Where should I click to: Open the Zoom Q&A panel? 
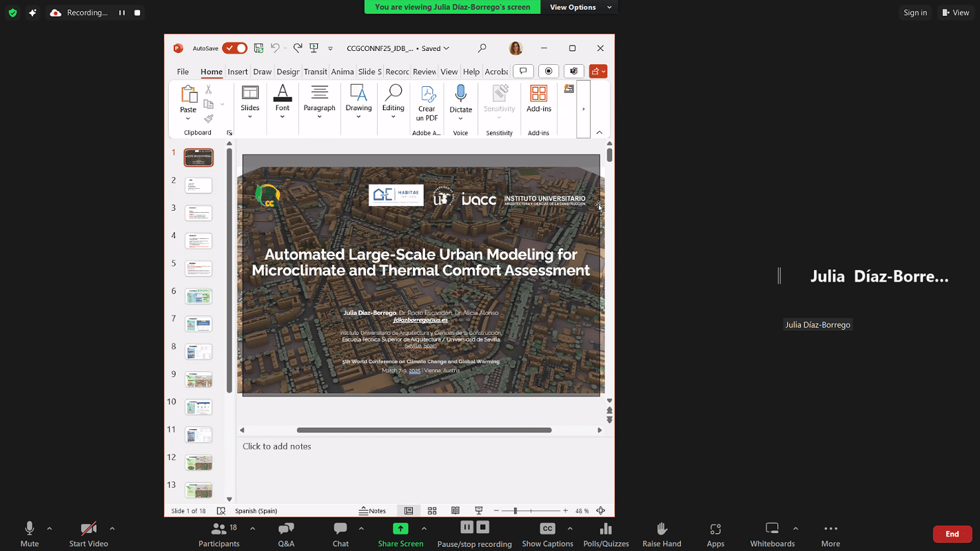click(286, 534)
